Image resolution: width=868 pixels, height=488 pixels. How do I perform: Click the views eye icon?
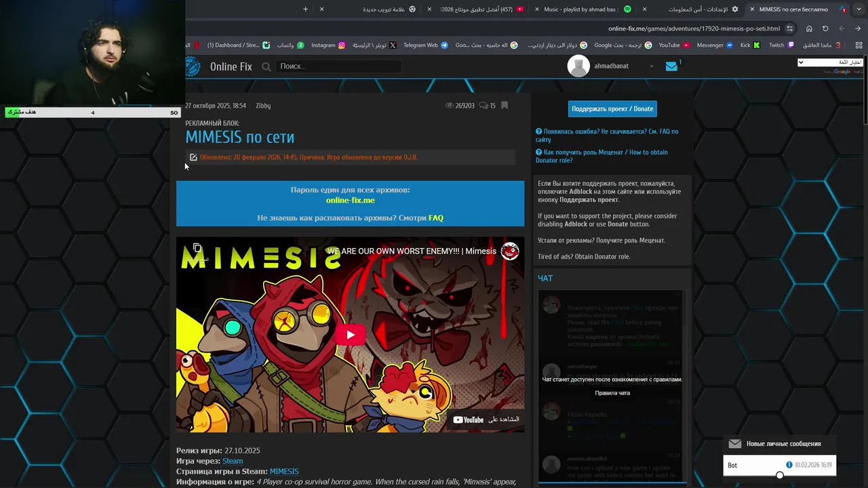(450, 106)
